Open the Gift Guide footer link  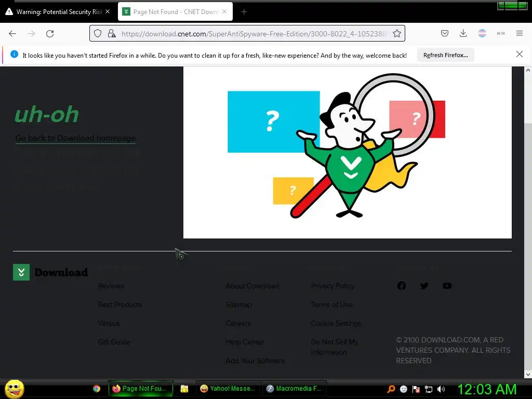click(114, 342)
